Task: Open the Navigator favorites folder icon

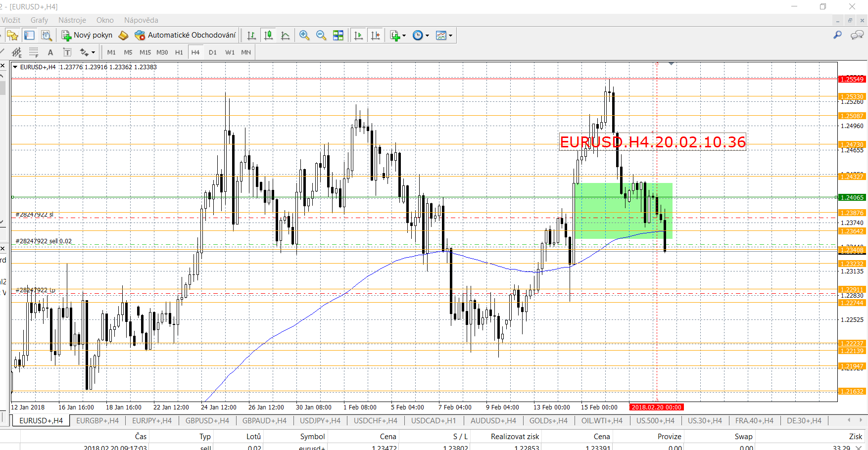Action: [x=12, y=35]
